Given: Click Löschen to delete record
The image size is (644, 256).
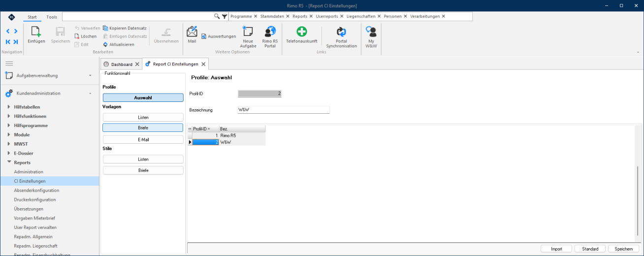Looking at the screenshot, I should pyautogui.click(x=86, y=36).
